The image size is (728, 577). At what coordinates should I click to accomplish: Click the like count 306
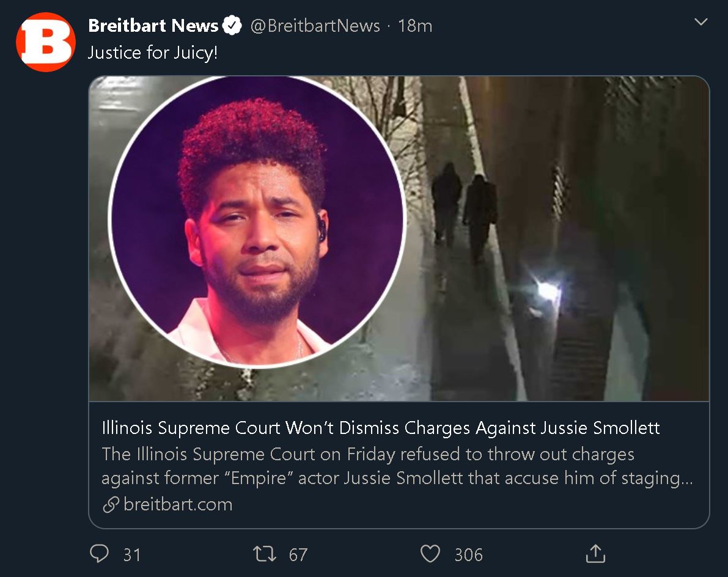[468, 555]
